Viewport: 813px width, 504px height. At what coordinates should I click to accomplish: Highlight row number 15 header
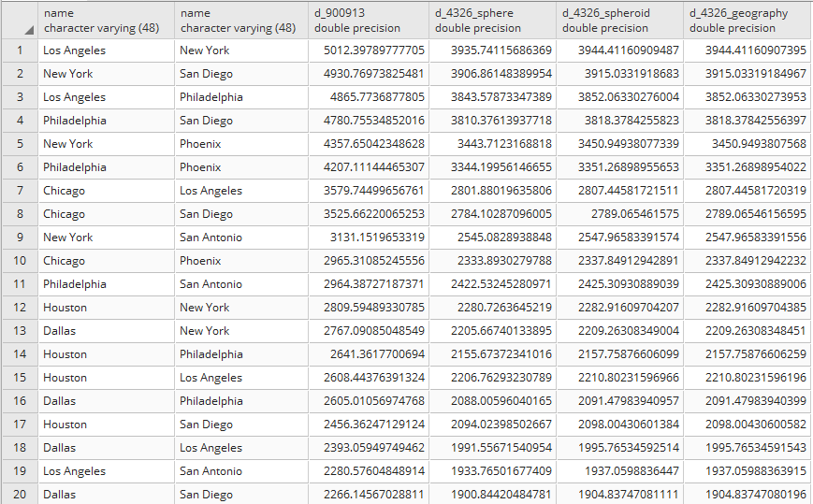20,378
